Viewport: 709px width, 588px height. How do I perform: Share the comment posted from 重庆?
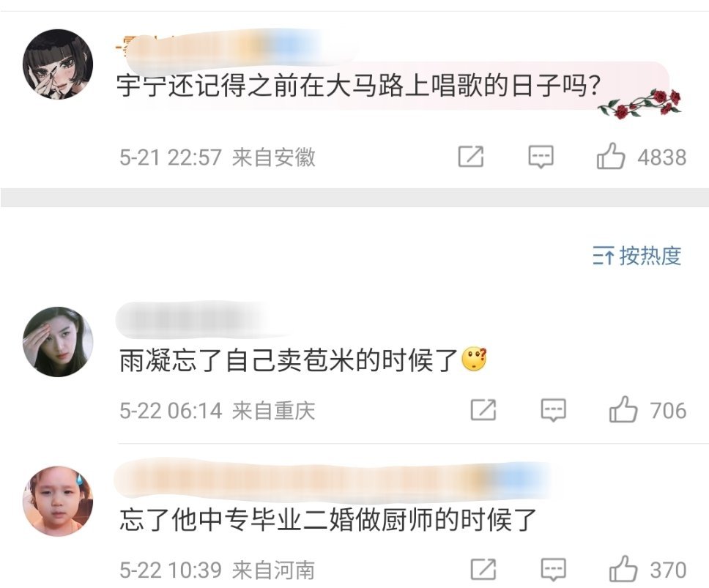483,409
